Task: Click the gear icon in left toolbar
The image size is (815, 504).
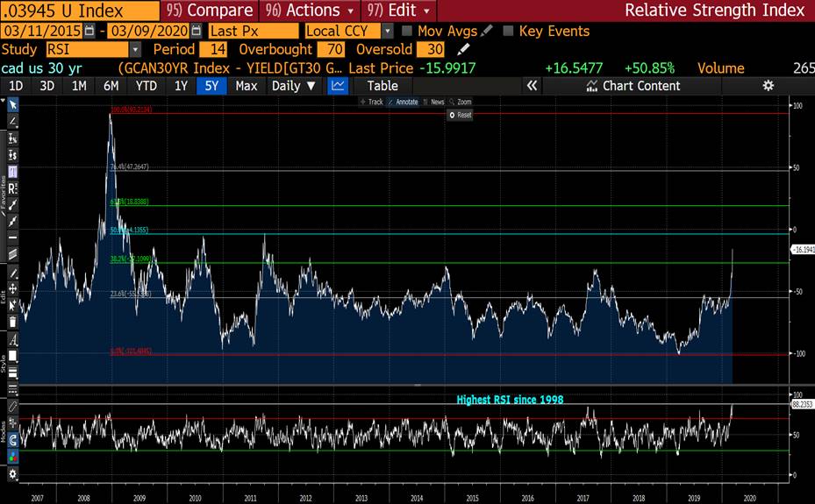Action: [12, 473]
